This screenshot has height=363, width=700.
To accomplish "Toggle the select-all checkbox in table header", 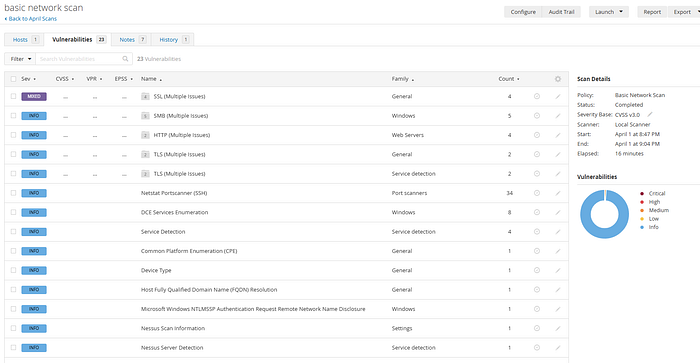I will click(x=13, y=79).
